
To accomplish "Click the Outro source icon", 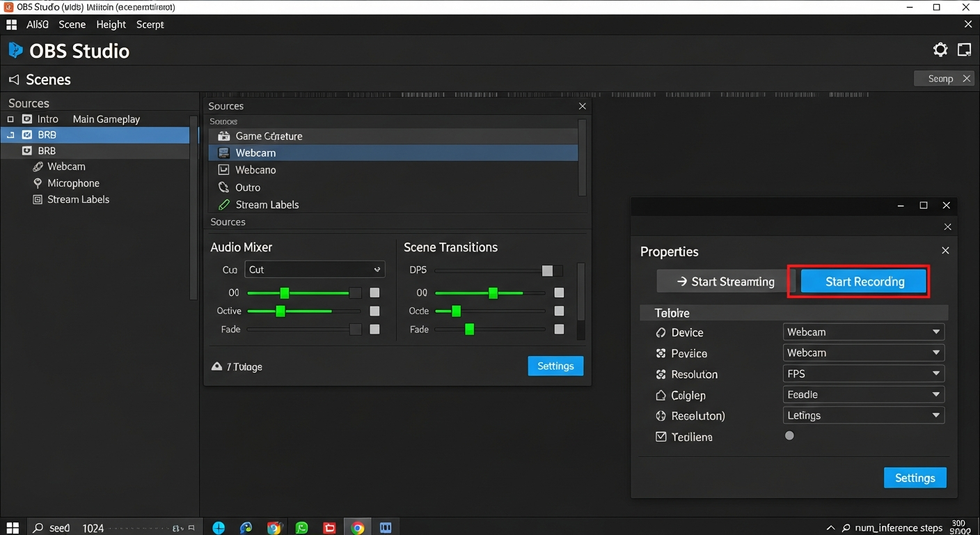I will 224,187.
